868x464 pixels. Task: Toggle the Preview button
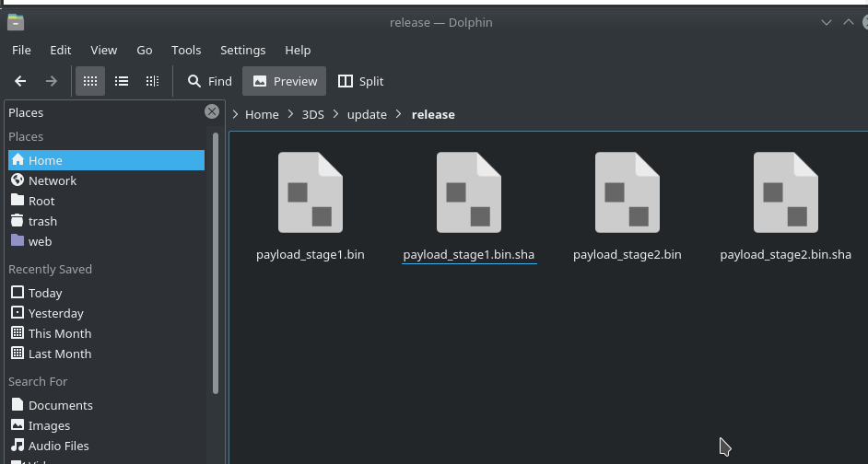click(x=285, y=81)
